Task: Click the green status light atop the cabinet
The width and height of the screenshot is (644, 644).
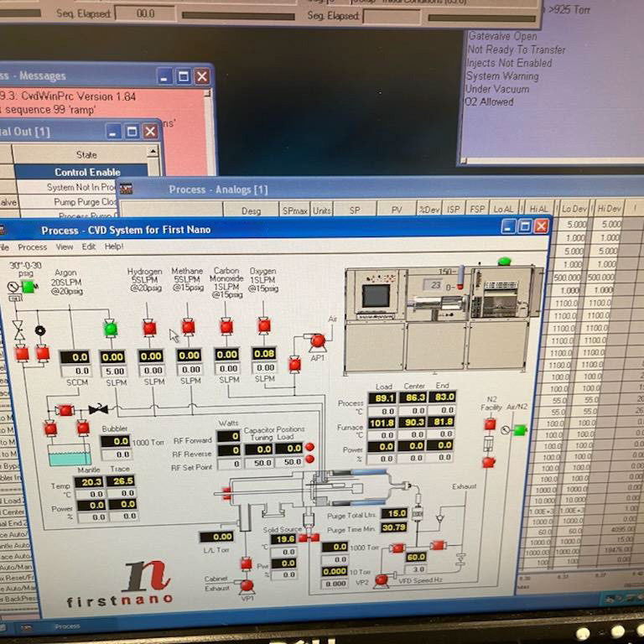Action: tap(504, 262)
